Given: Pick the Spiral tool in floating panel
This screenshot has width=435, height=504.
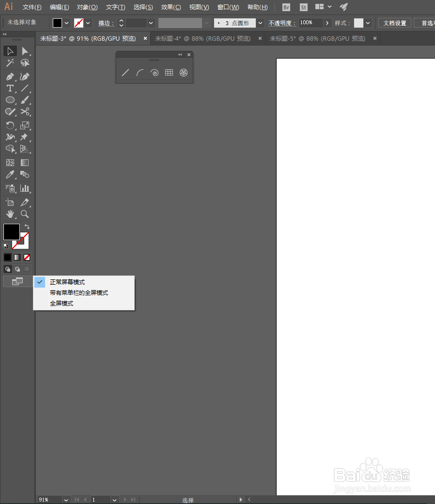Looking at the screenshot, I should (x=155, y=73).
